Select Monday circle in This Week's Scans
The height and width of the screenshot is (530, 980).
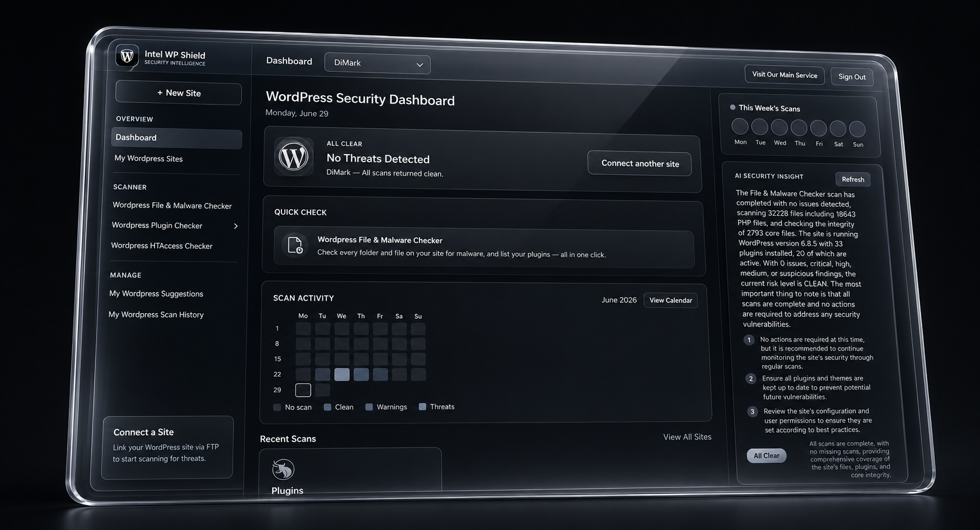[740, 126]
